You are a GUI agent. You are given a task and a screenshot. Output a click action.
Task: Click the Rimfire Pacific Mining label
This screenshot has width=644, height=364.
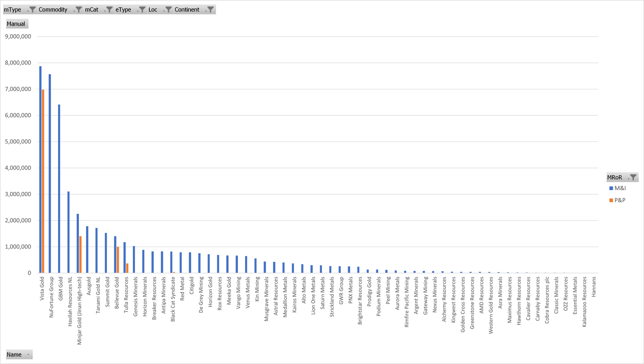(407, 302)
